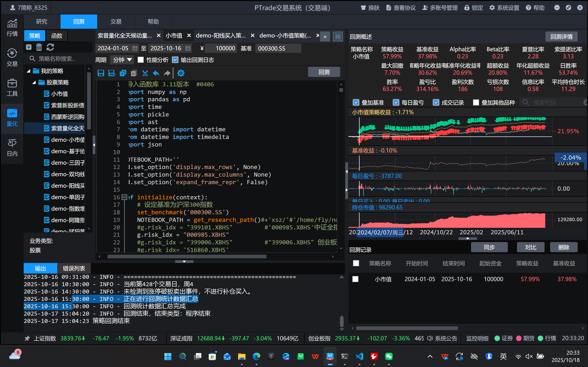The height and width of the screenshot is (367, 588).
Task: Click the cut scissors icon
Action: [x=145, y=73]
